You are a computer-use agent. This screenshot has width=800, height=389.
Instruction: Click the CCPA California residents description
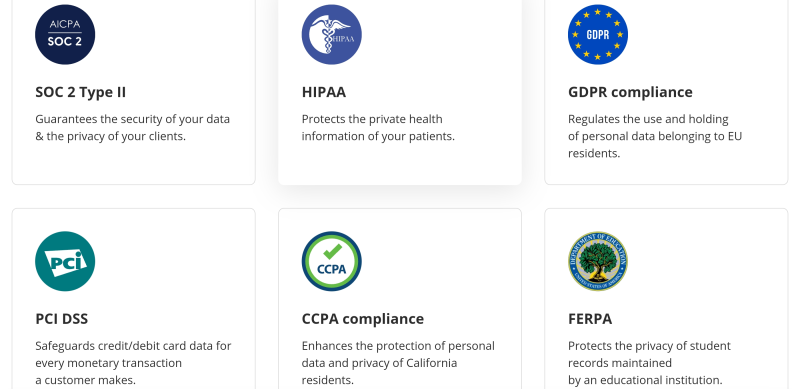pos(398,363)
